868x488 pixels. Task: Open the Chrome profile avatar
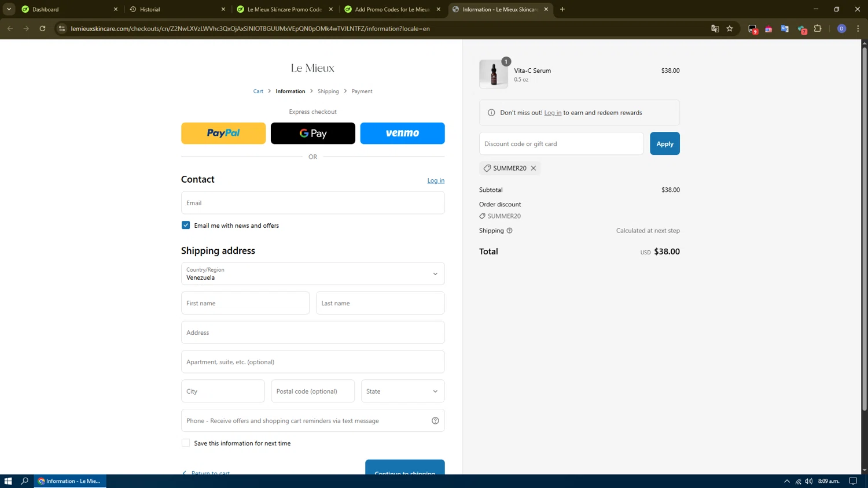pyautogui.click(x=842, y=28)
